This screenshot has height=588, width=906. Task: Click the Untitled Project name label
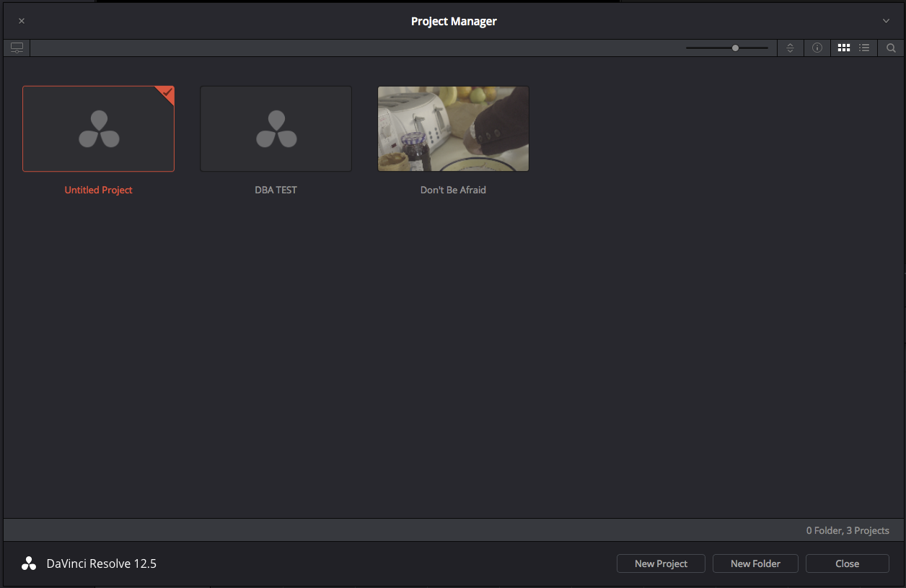[98, 190]
